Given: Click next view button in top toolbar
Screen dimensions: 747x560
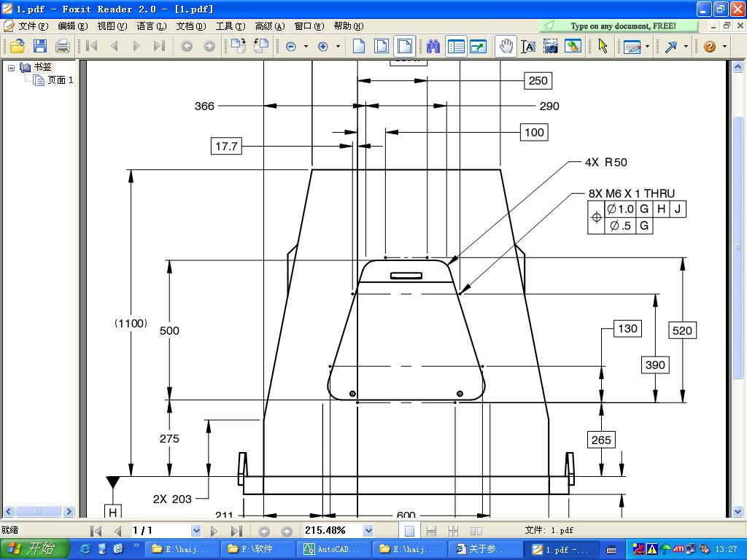Looking at the screenshot, I should 209,46.
